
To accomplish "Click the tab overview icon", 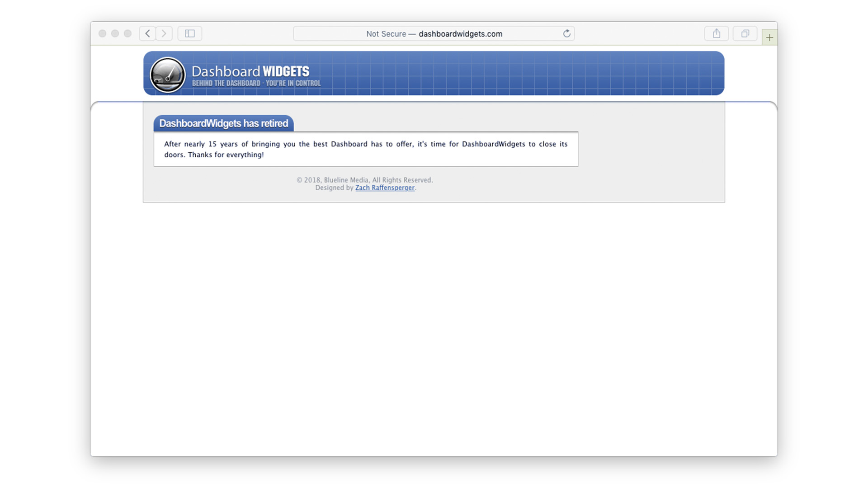I will click(745, 33).
